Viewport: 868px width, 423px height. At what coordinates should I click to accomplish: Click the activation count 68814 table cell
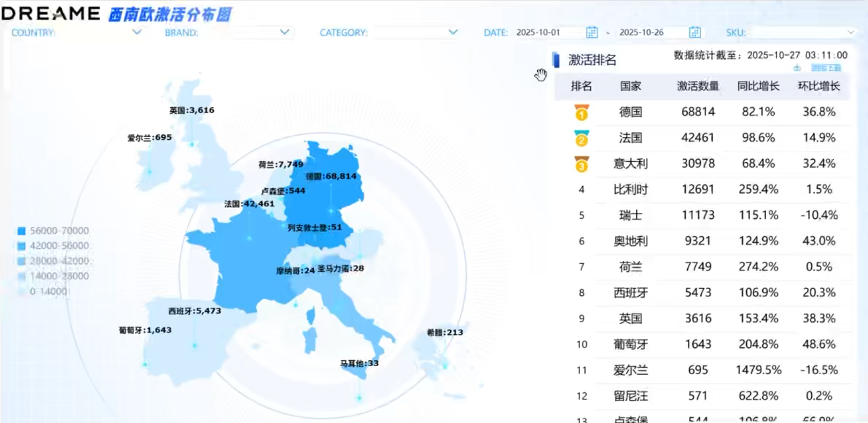point(698,112)
